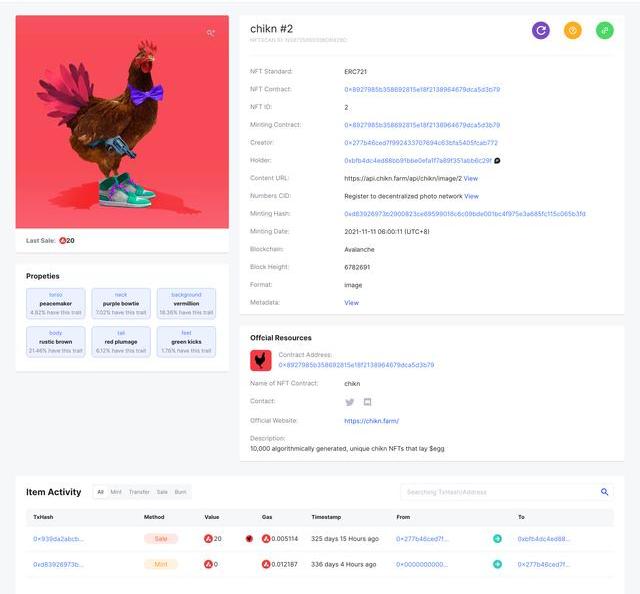This screenshot has height=594, width=640.
Task: Click the Mint method badge
Action: coord(161,565)
